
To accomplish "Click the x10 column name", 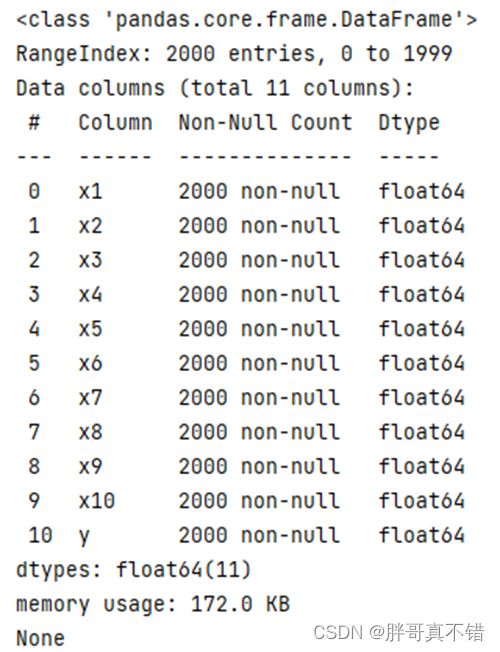I will pyautogui.click(x=97, y=501).
